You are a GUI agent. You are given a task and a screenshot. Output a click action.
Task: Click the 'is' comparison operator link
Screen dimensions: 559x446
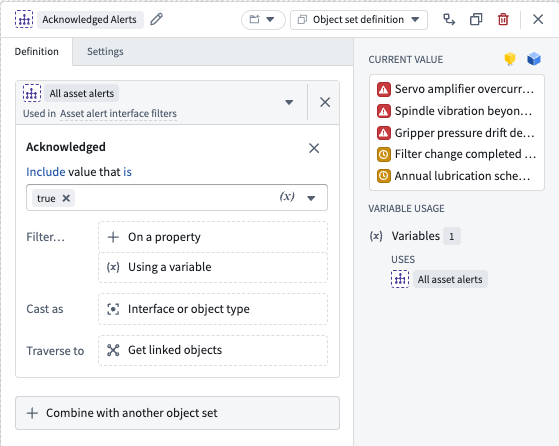(128, 172)
